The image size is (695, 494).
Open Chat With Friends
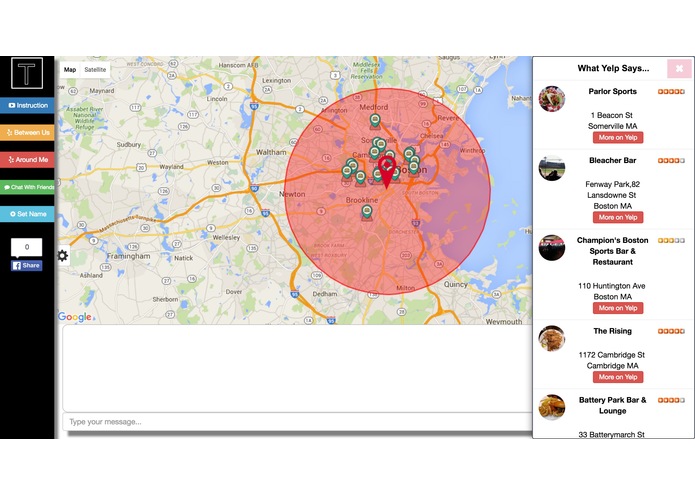[27, 187]
